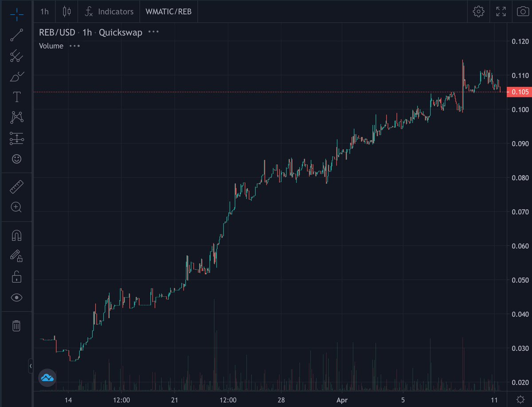Activate the zoom in tool
Viewport: 532px width, 407px height.
pyautogui.click(x=16, y=207)
